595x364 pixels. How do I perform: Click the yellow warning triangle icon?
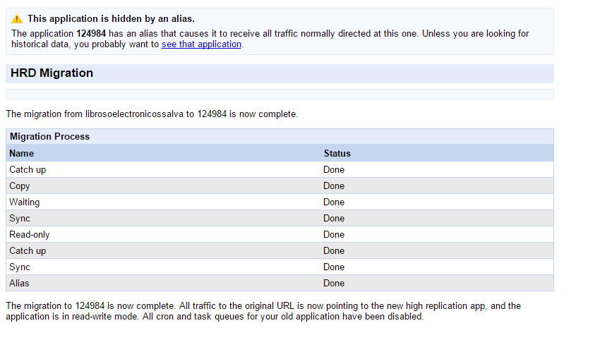pos(17,19)
